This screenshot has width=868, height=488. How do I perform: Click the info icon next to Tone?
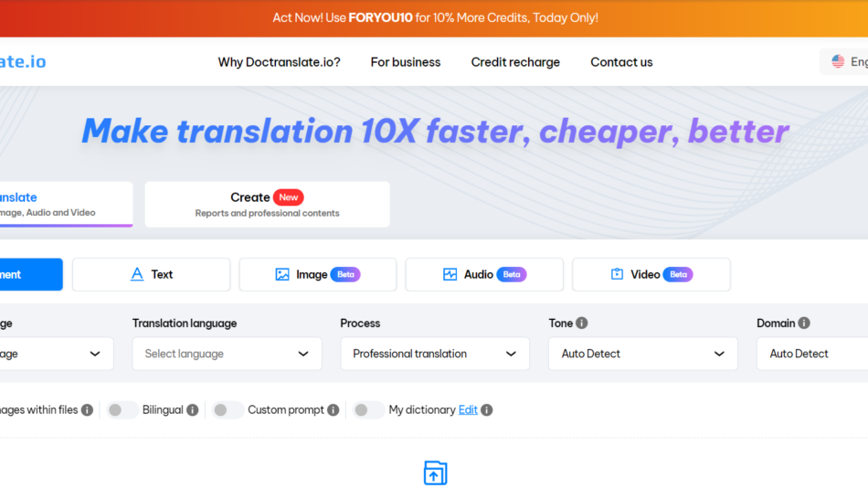pyautogui.click(x=581, y=323)
